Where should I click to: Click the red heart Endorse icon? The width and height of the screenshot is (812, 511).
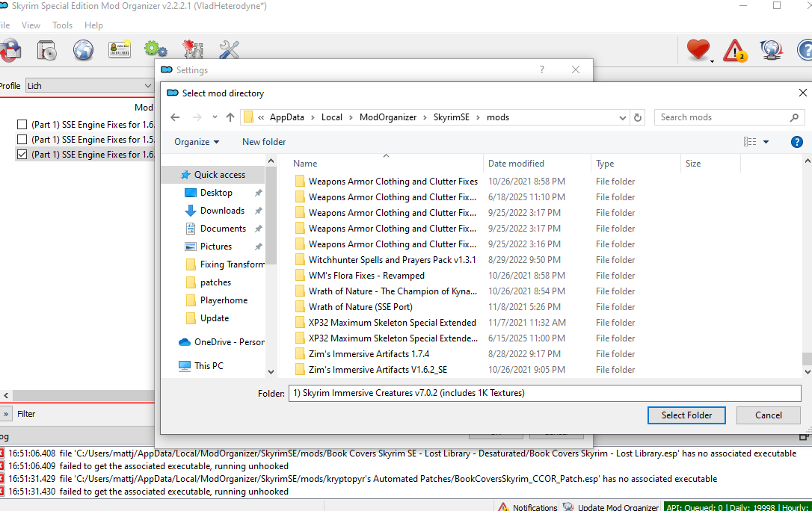(698, 50)
